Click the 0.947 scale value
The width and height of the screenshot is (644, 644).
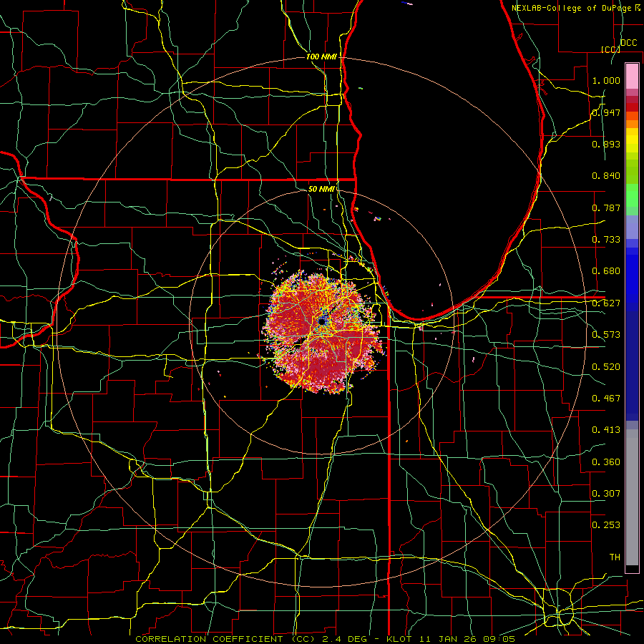click(x=606, y=112)
